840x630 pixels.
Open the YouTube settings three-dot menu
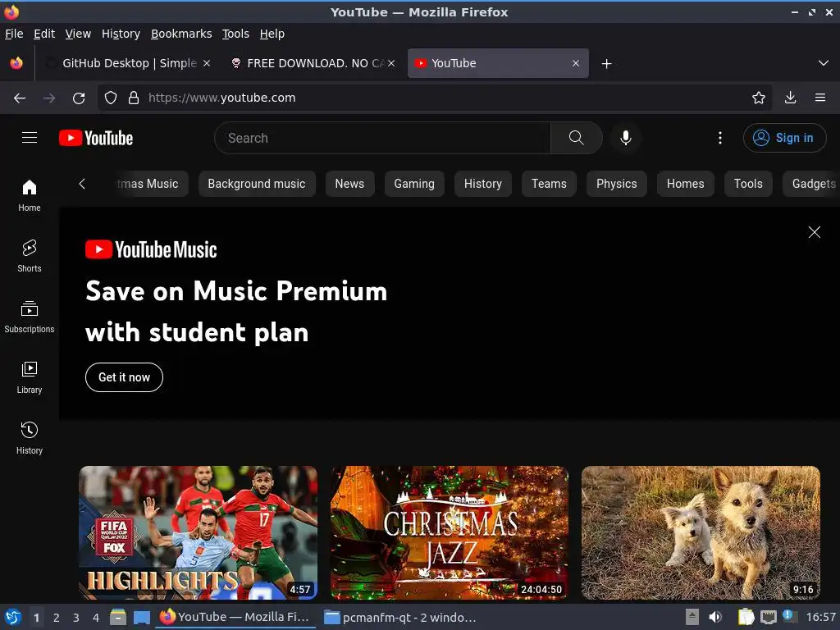pyautogui.click(x=719, y=138)
